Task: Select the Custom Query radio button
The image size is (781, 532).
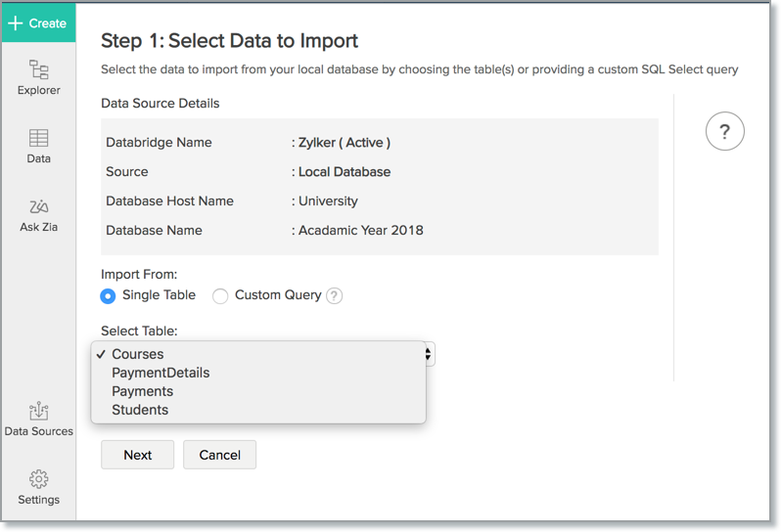Action: (x=220, y=295)
